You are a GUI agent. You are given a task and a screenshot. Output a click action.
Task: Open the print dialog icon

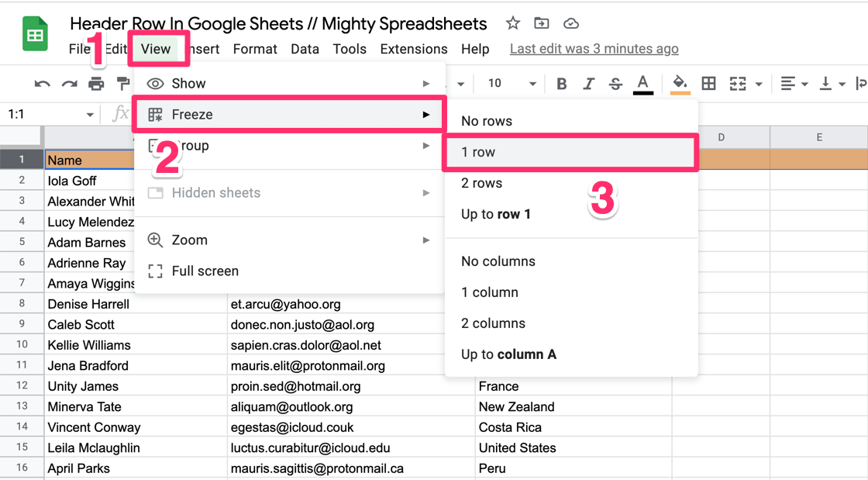point(96,83)
